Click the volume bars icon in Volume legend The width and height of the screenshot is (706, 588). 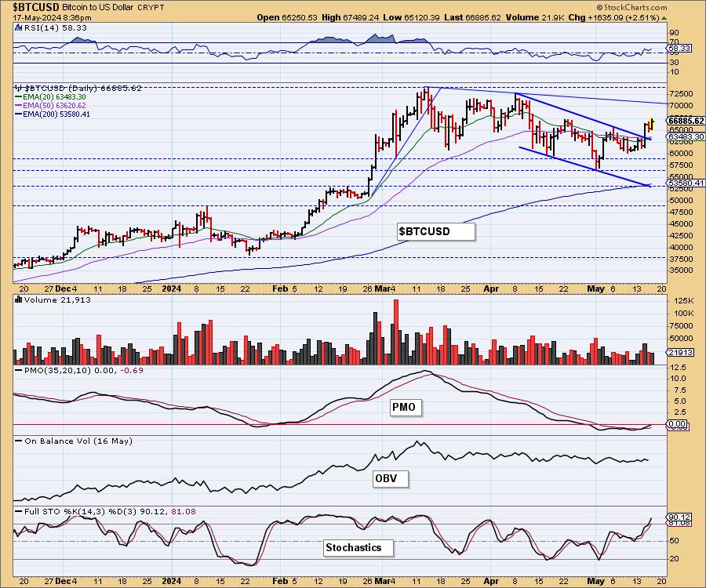coord(19,299)
